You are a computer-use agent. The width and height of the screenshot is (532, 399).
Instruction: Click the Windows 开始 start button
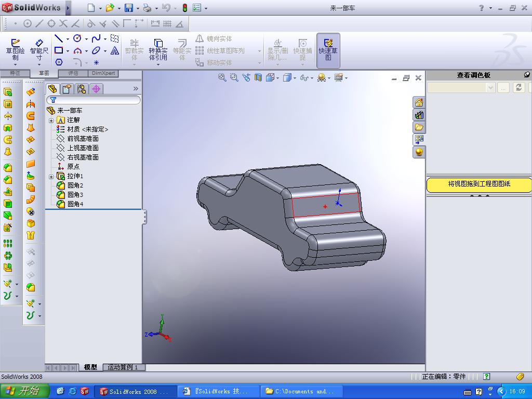point(24,391)
